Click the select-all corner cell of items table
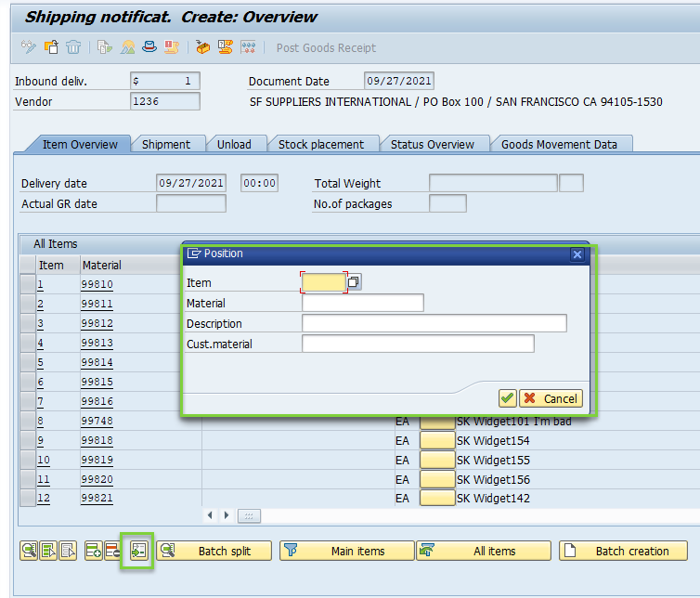The height and width of the screenshot is (598, 700). 28,265
